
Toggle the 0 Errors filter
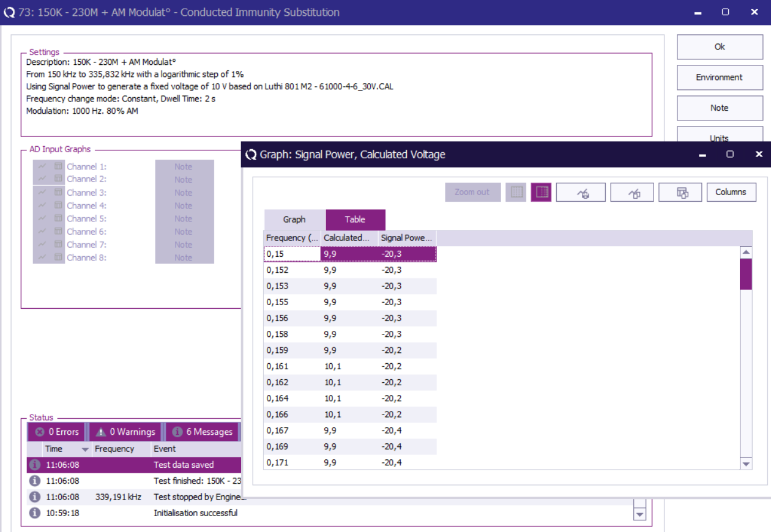(58, 432)
